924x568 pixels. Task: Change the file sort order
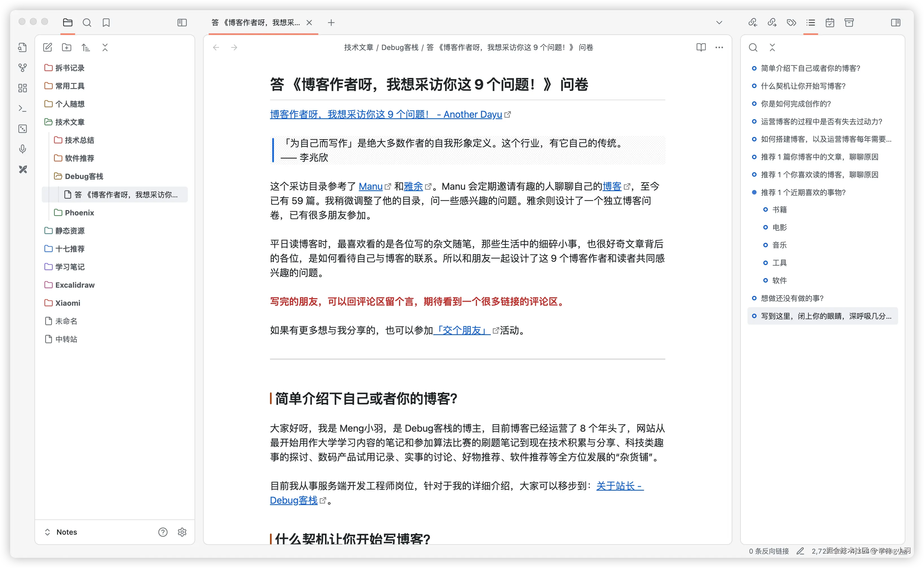pos(86,47)
